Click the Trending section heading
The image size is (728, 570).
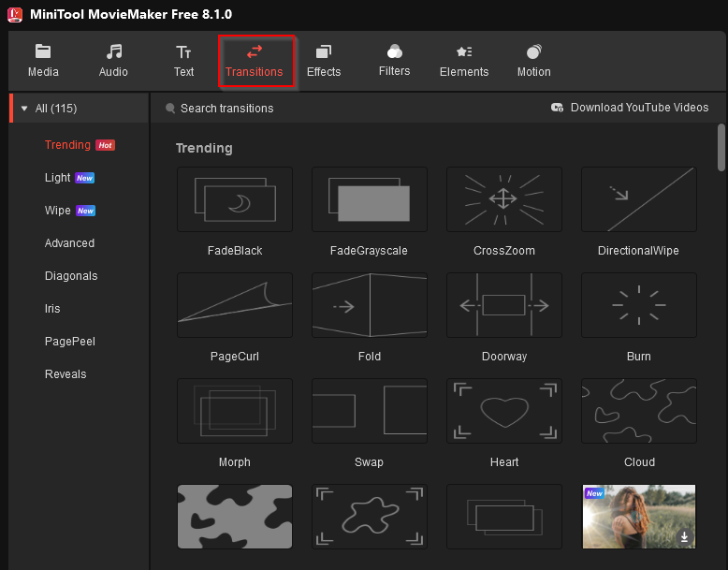[204, 148]
